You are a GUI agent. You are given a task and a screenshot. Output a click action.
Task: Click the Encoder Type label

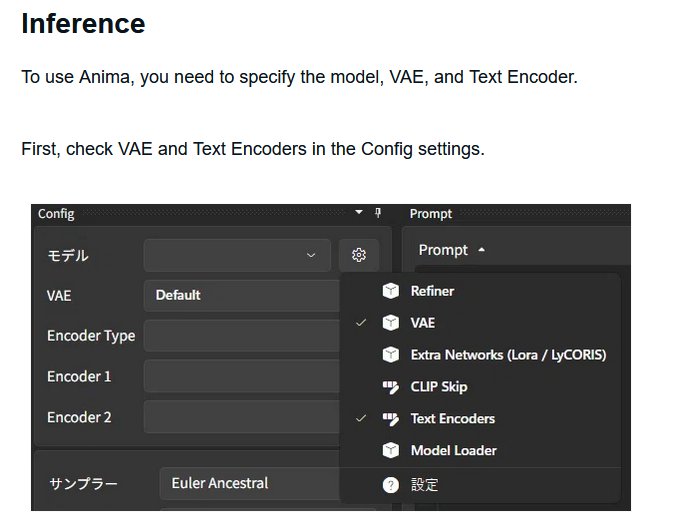[x=91, y=336]
